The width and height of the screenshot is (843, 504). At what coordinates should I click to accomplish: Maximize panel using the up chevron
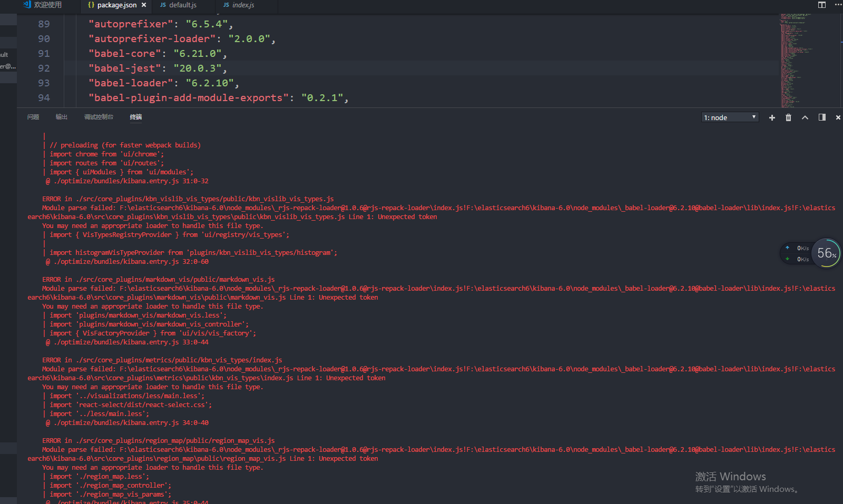pos(805,117)
